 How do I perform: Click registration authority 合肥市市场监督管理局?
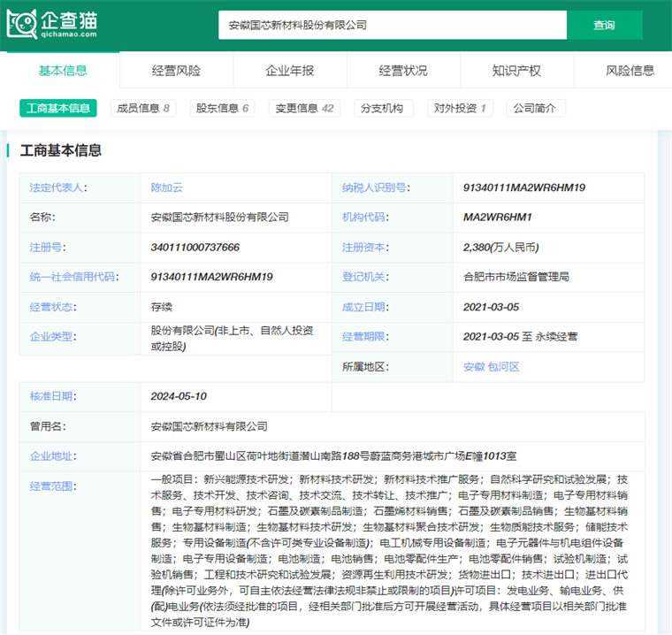(x=516, y=277)
